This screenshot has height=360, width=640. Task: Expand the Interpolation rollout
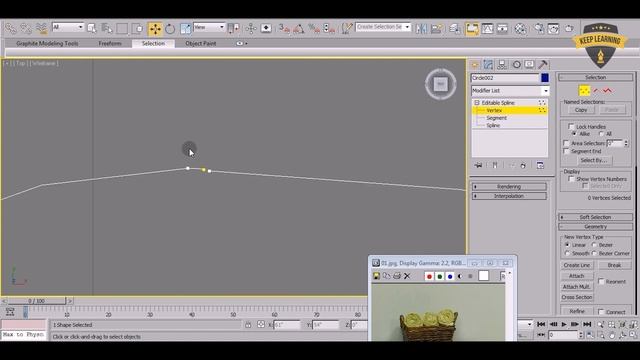pyautogui.click(x=509, y=196)
